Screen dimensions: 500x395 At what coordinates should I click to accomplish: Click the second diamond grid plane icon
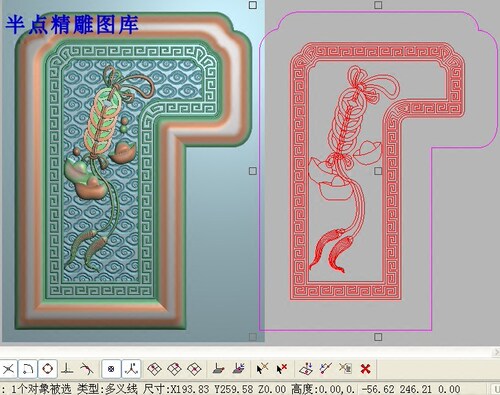pos(174,369)
